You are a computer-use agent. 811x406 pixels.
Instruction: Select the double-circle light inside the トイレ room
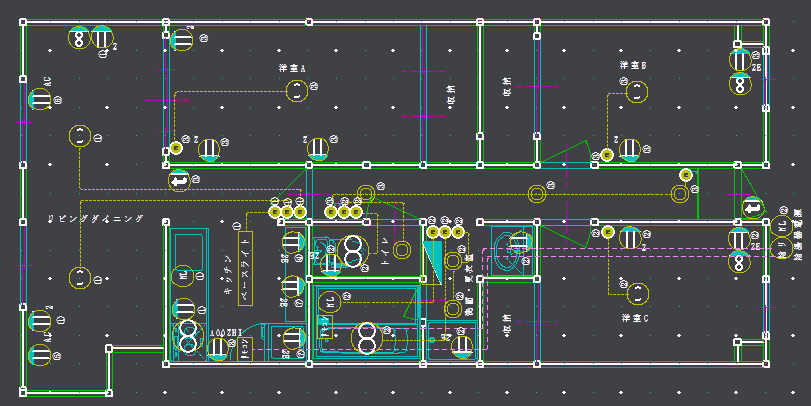click(402, 250)
